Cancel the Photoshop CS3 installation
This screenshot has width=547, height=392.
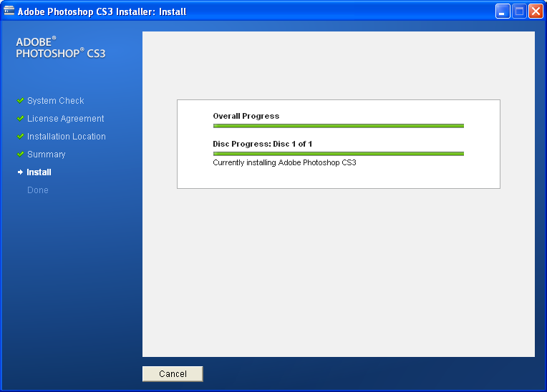[x=173, y=374]
